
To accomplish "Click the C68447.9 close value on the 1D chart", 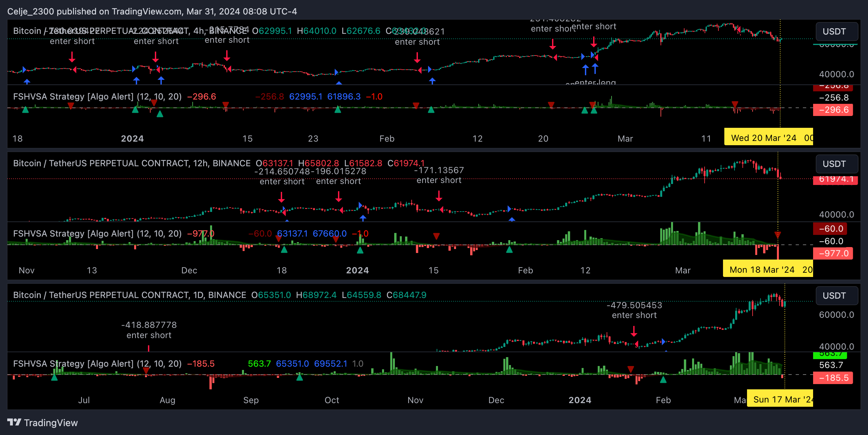I will [406, 295].
